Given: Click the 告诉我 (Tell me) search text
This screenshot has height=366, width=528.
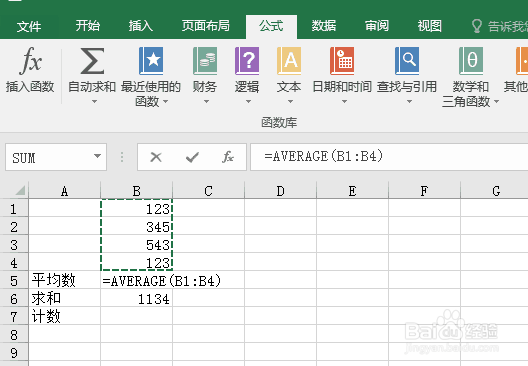Looking at the screenshot, I should coord(507,26).
